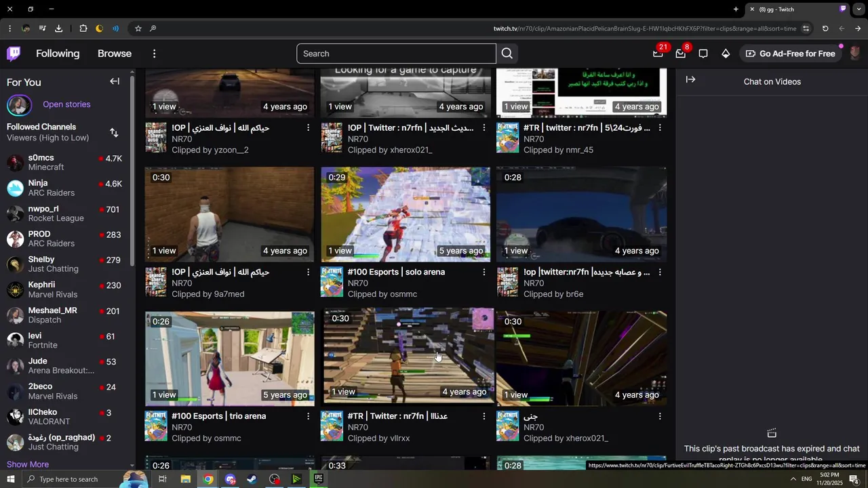The image size is (868, 488).
Task: Open site settings icon beside URL
Action: [x=806, y=28]
